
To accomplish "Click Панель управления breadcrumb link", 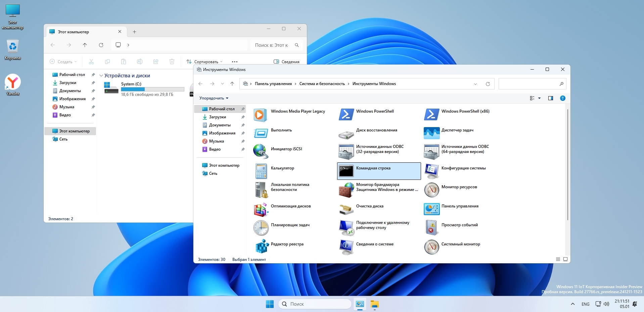I will pyautogui.click(x=273, y=84).
